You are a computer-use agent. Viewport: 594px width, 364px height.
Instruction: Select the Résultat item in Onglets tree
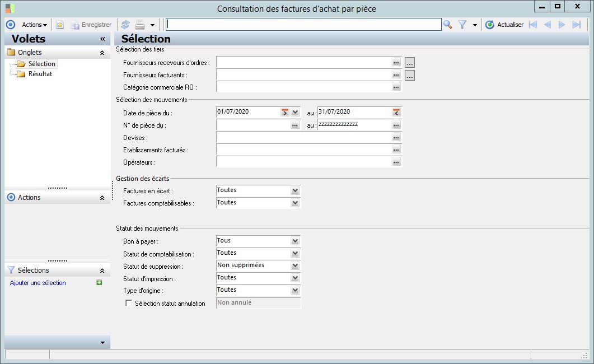40,74
